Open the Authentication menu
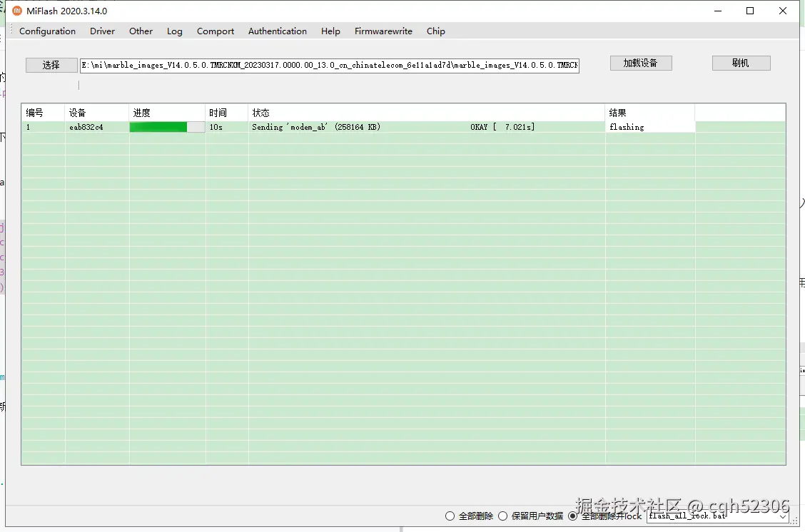 tap(277, 31)
